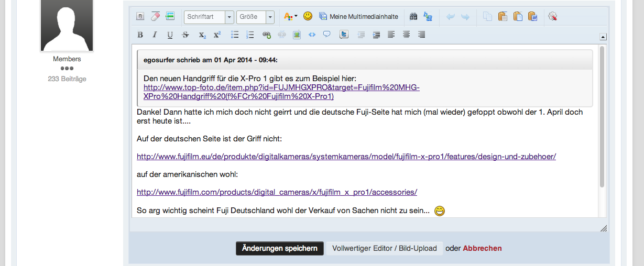The height and width of the screenshot is (266, 644).
Task: Collapse the editor toolbar with arrow
Action: (x=603, y=37)
